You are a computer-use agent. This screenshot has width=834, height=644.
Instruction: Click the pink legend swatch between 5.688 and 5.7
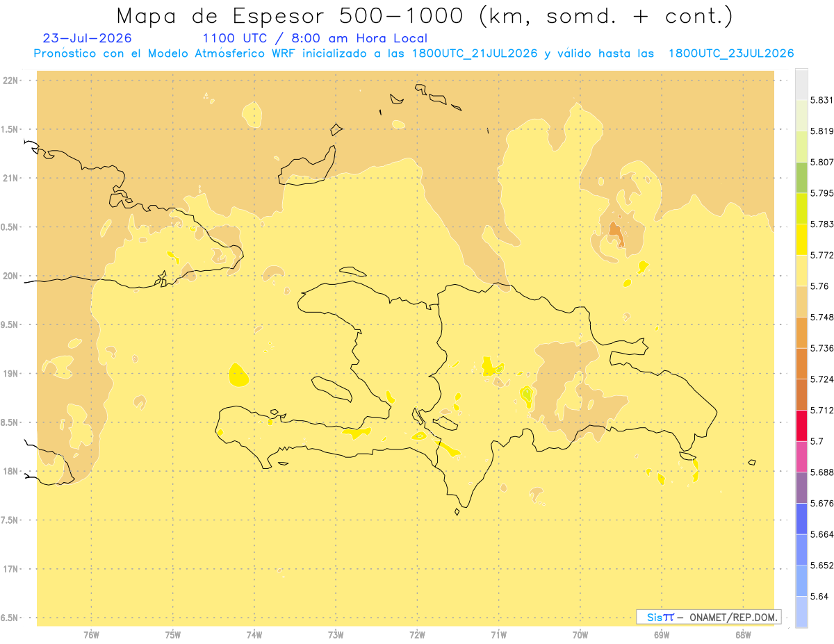(801, 456)
